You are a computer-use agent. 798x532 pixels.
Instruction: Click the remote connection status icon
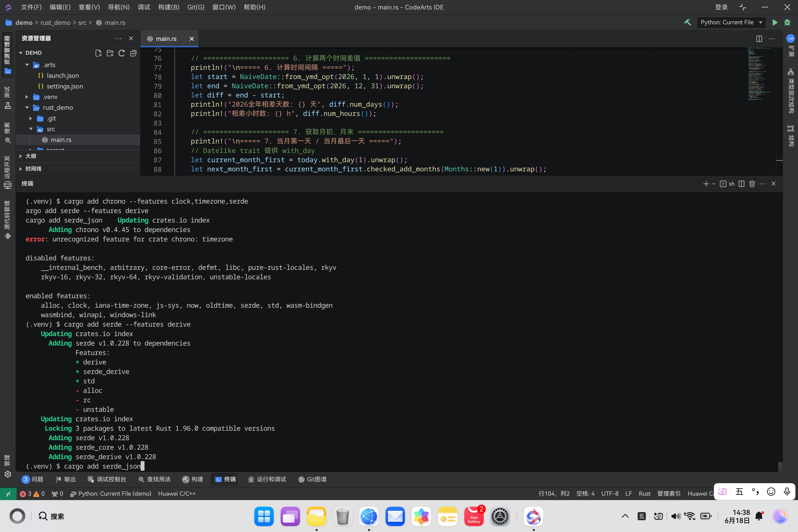(x=8, y=494)
